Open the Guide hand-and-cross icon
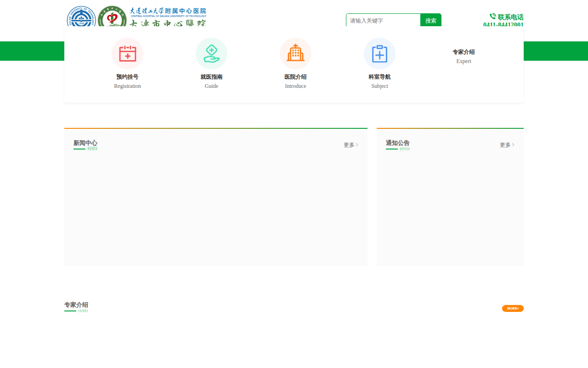This screenshot has height=368, width=588. point(211,53)
